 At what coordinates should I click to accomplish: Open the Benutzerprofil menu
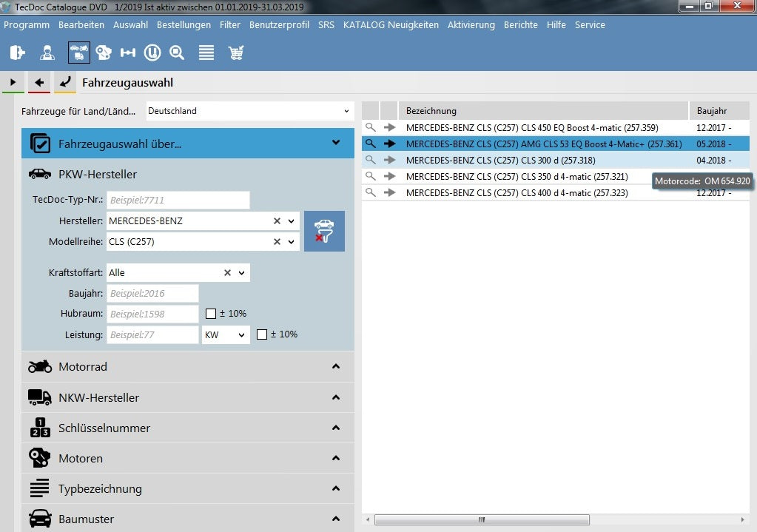pyautogui.click(x=279, y=24)
